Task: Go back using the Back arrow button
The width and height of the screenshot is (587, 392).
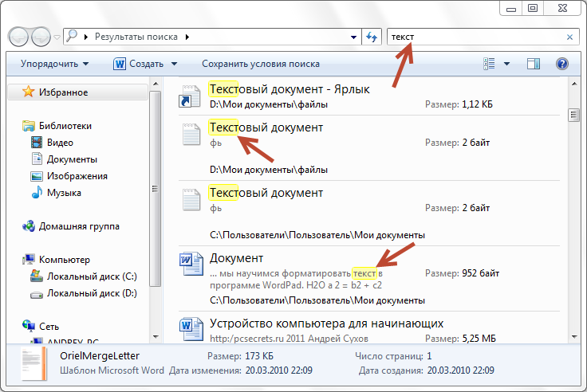Action: pyautogui.click(x=18, y=37)
